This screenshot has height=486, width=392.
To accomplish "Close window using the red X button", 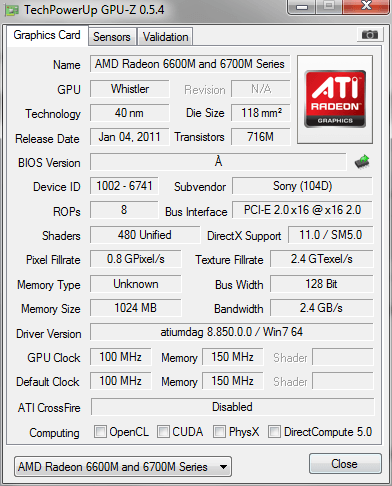I will click(x=366, y=6).
